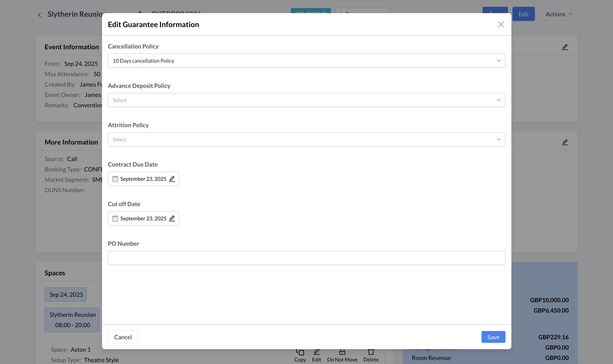Click the back arrow beside Slytherin Reunion

pyautogui.click(x=40, y=15)
